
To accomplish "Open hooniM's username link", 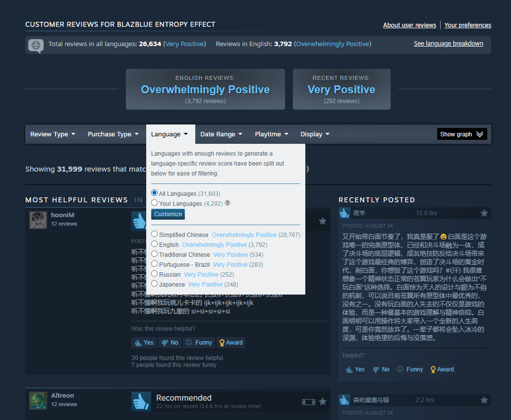I will coord(62,215).
